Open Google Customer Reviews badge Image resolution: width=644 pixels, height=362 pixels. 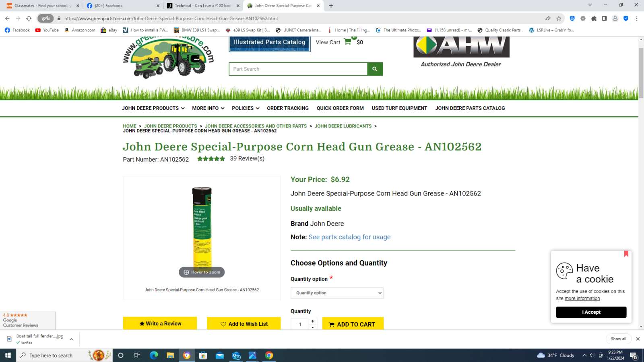[27, 320]
